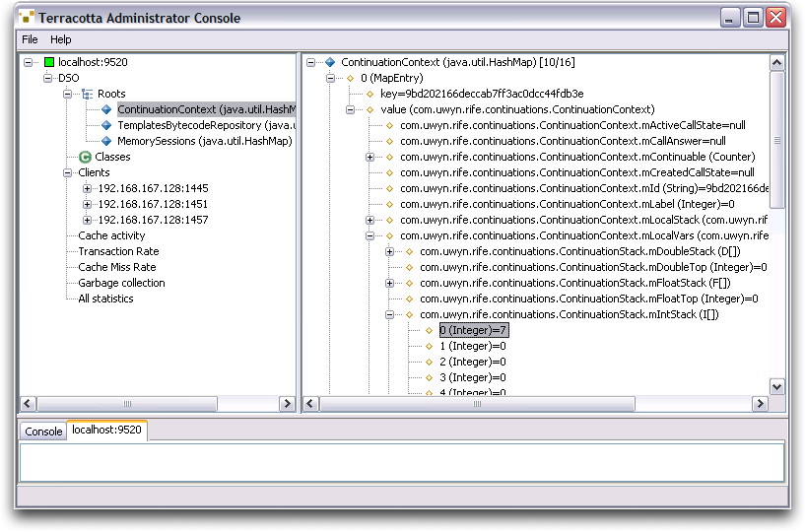Click right pane vertical scroll down arrow

pyautogui.click(x=776, y=386)
